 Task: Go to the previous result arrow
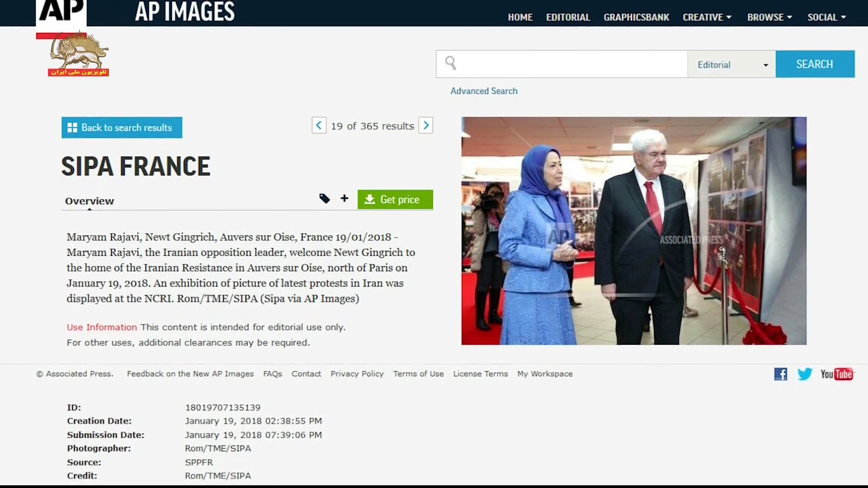(x=319, y=125)
